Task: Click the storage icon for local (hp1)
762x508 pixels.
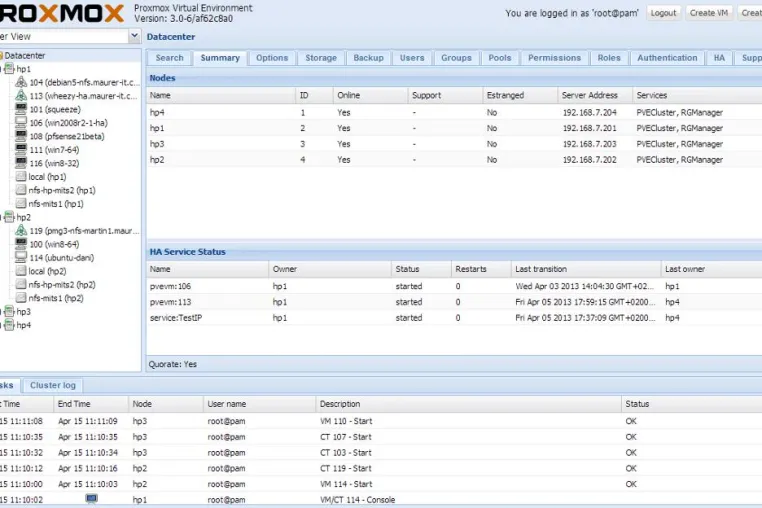Action: [21, 176]
